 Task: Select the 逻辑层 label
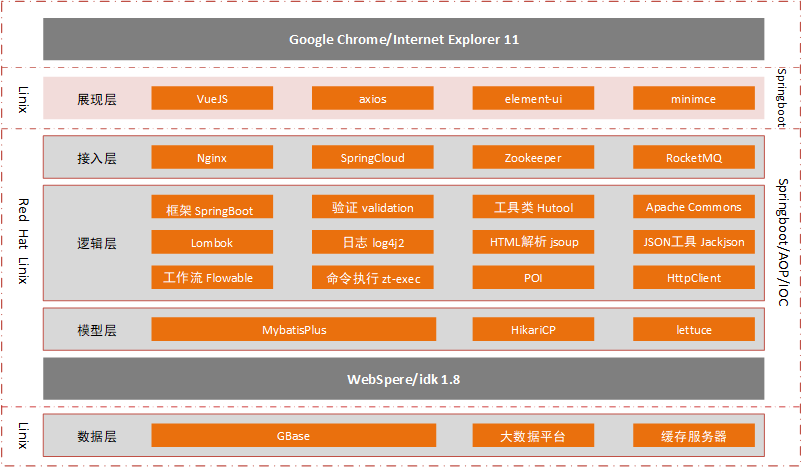click(97, 243)
